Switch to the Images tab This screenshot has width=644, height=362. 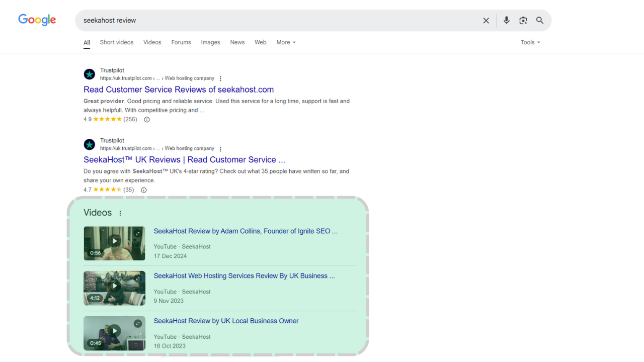click(x=211, y=42)
